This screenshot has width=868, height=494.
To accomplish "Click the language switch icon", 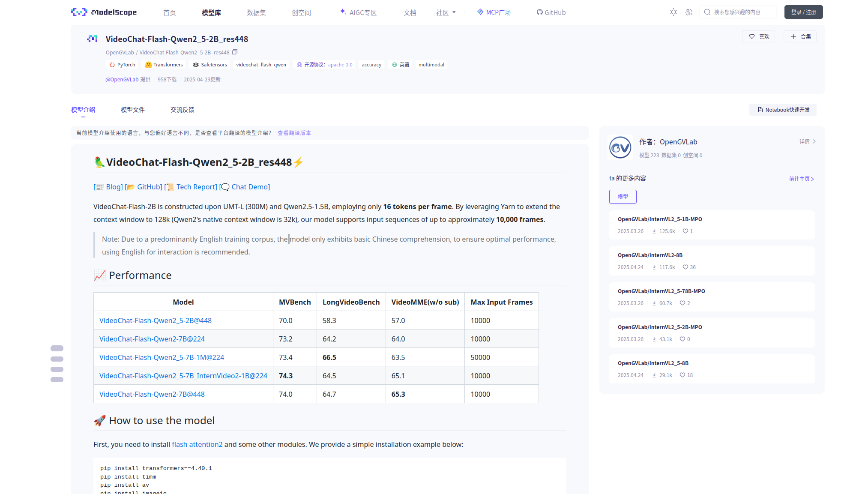I will [689, 12].
